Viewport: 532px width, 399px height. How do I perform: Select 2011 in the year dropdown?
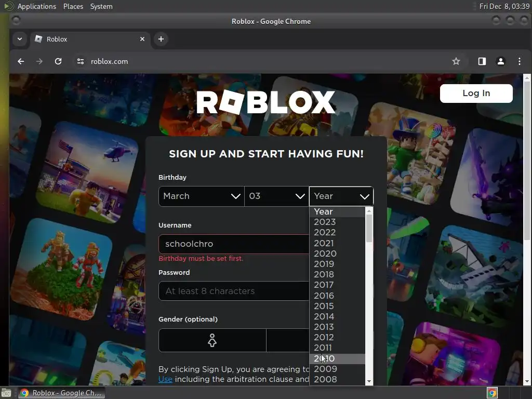point(337,348)
